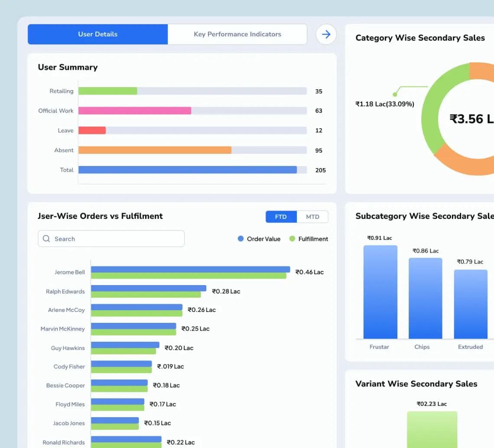494x448 pixels.
Task: Click the ₹1.18 Lac(33.09%) label
Action: [x=385, y=104]
